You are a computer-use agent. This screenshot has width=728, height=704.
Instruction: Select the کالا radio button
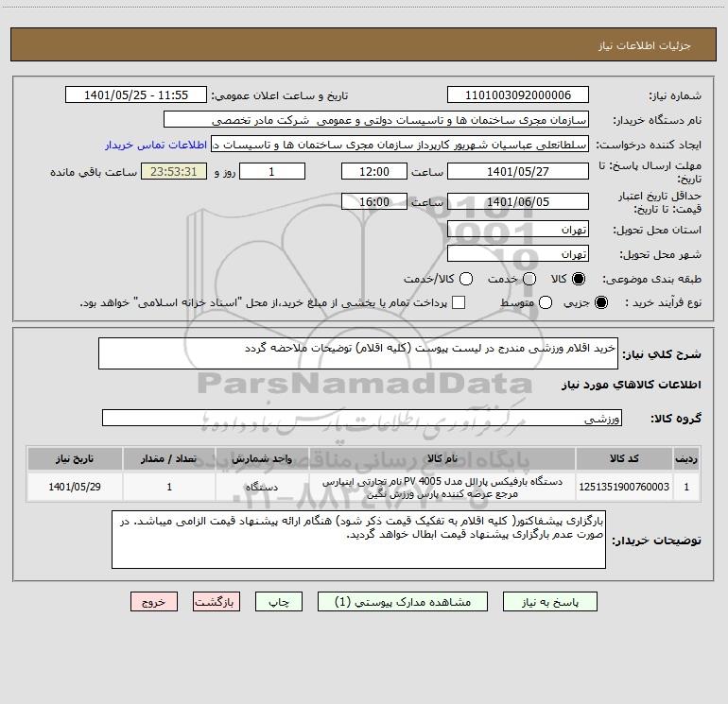(x=579, y=279)
